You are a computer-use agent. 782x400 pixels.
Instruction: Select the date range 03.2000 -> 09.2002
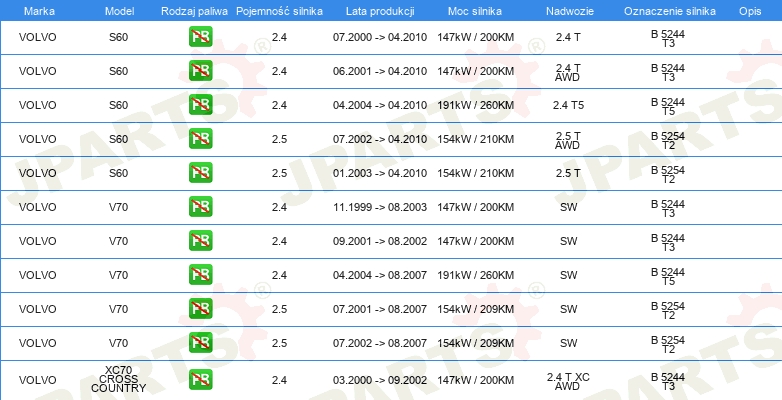380,380
